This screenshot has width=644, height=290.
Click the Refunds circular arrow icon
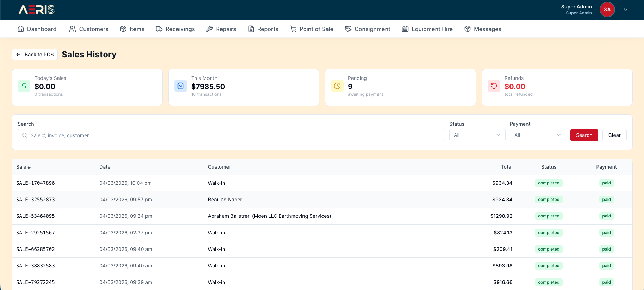click(494, 86)
